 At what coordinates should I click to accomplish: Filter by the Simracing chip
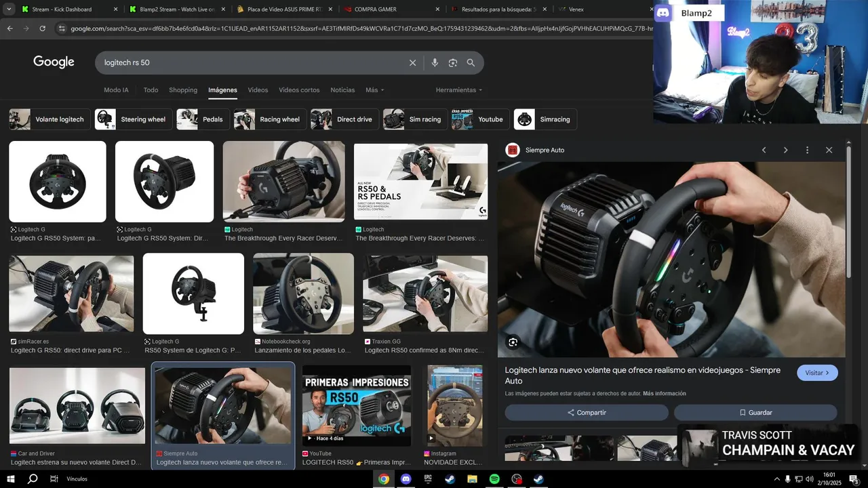(545, 119)
